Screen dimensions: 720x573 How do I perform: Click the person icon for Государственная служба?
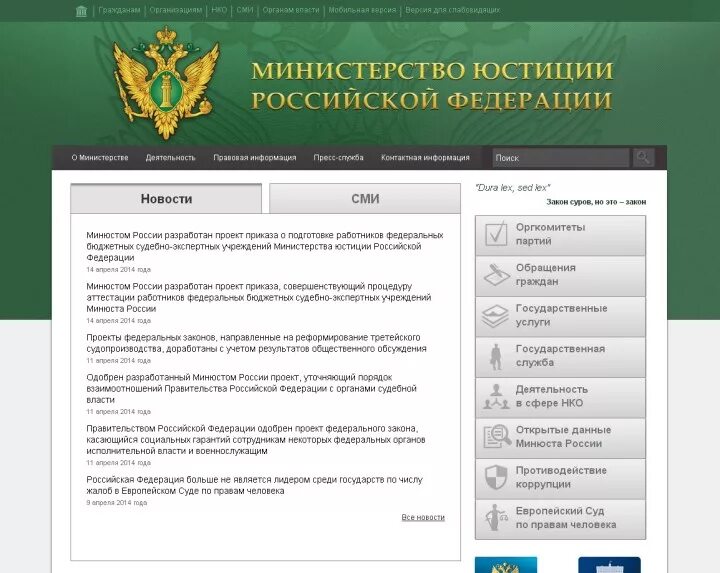496,356
